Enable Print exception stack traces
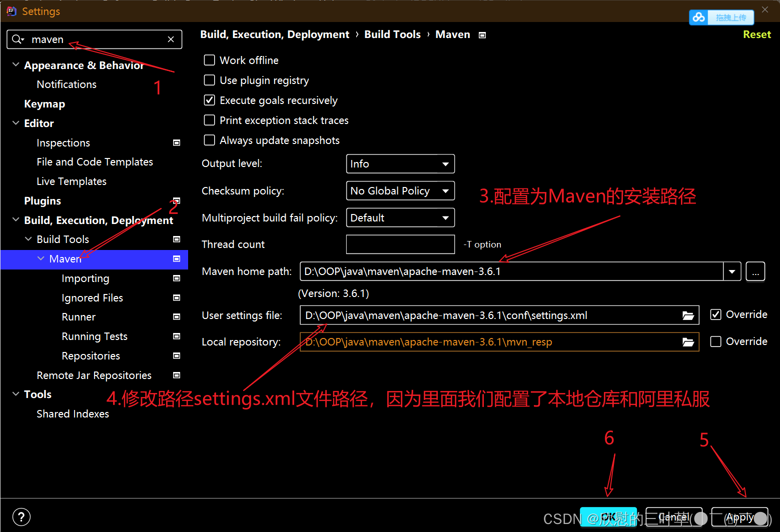 pos(210,120)
